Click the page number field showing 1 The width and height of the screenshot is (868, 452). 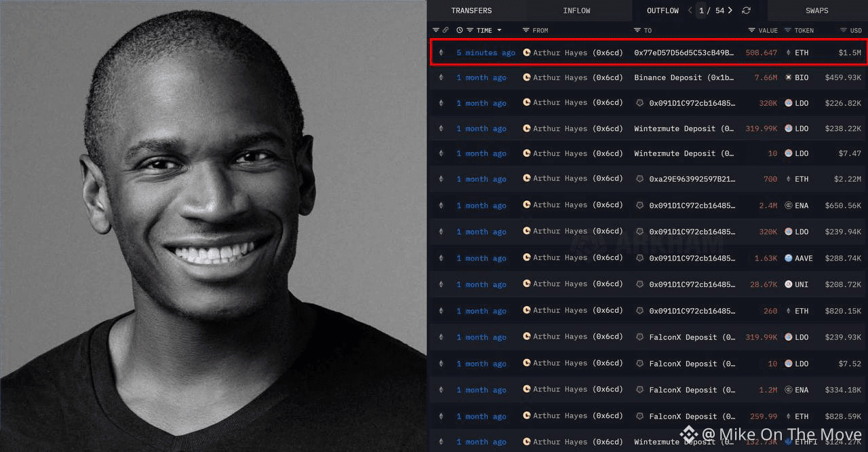(x=702, y=10)
